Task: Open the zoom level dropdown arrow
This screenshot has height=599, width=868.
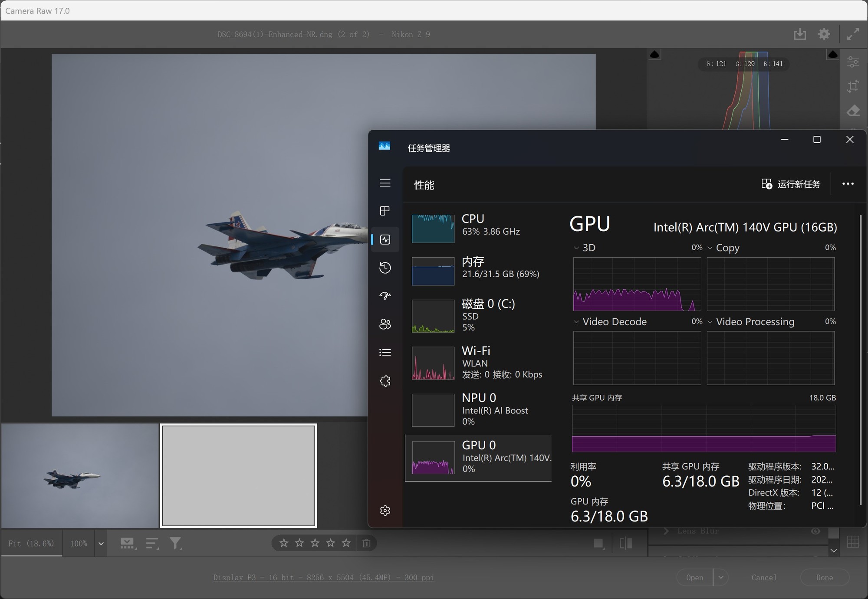Action: 101,543
